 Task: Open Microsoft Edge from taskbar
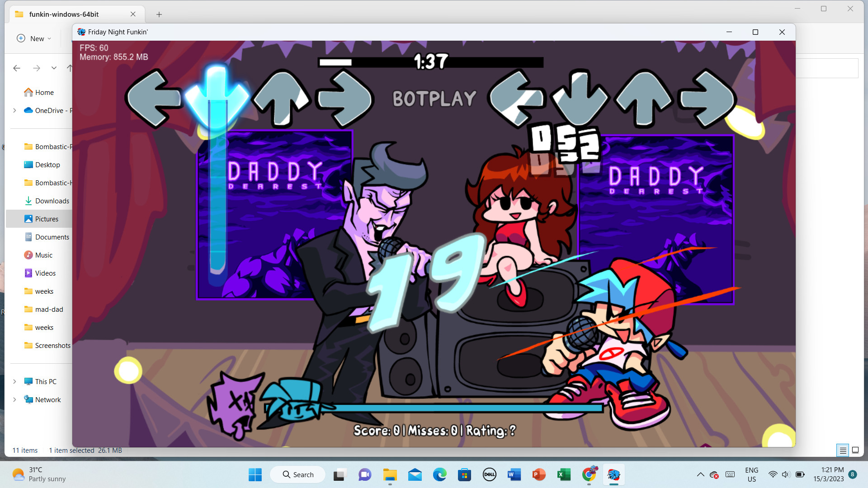439,474
